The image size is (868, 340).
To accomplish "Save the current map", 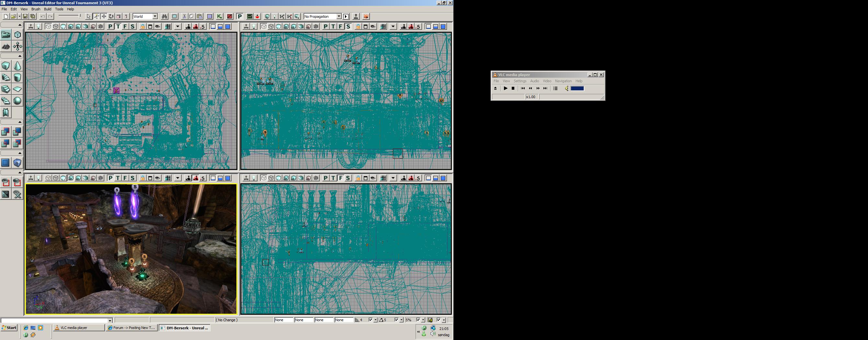I will 25,16.
